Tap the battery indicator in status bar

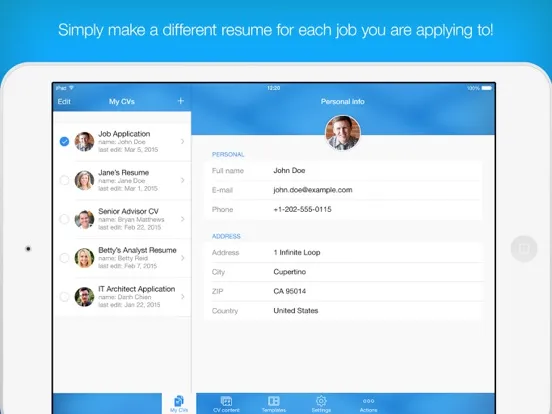(487, 88)
